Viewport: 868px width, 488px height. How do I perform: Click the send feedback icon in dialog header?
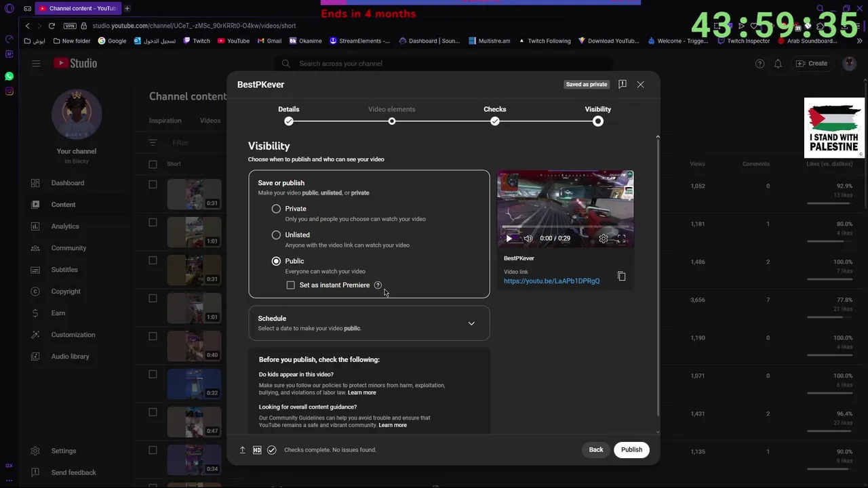[622, 85]
